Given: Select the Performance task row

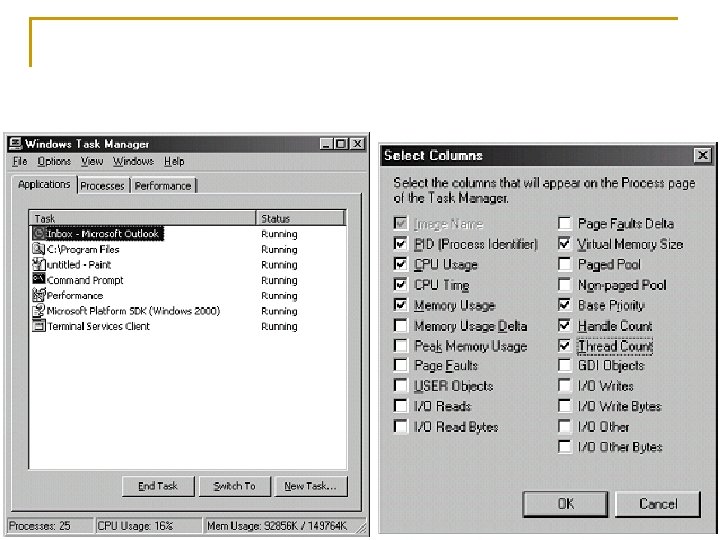Looking at the screenshot, I should [187, 295].
